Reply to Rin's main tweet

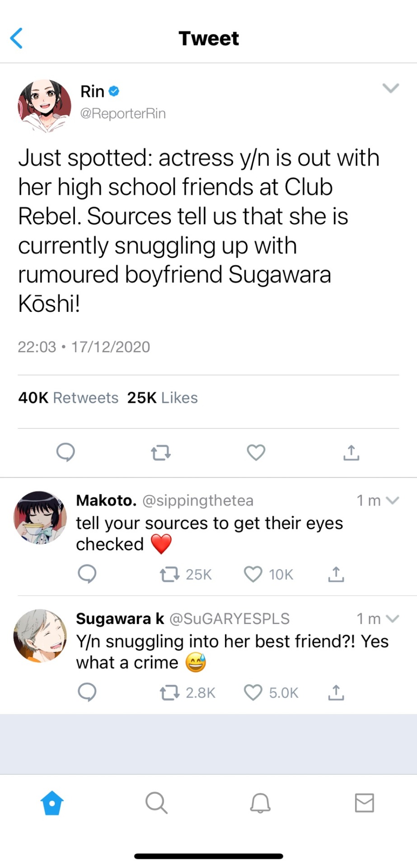[66, 452]
